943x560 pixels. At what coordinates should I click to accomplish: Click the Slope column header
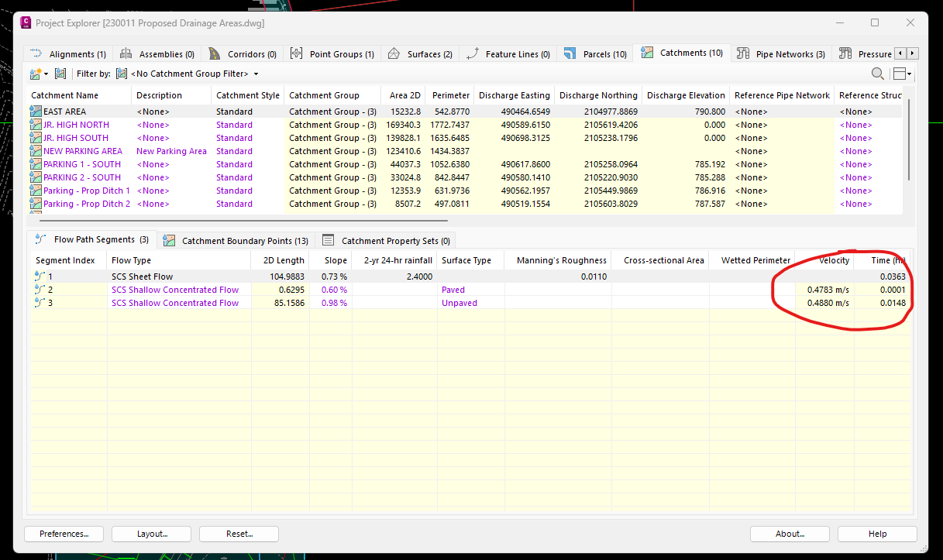tap(335, 259)
